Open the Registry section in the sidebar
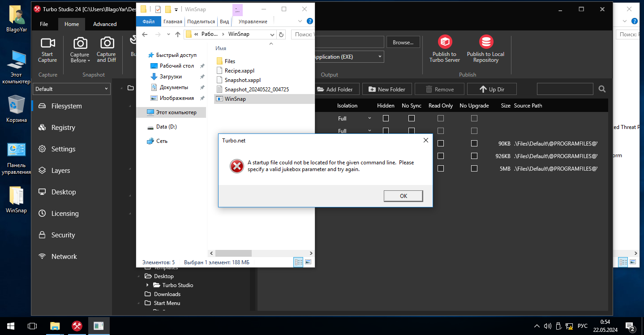 click(x=63, y=128)
